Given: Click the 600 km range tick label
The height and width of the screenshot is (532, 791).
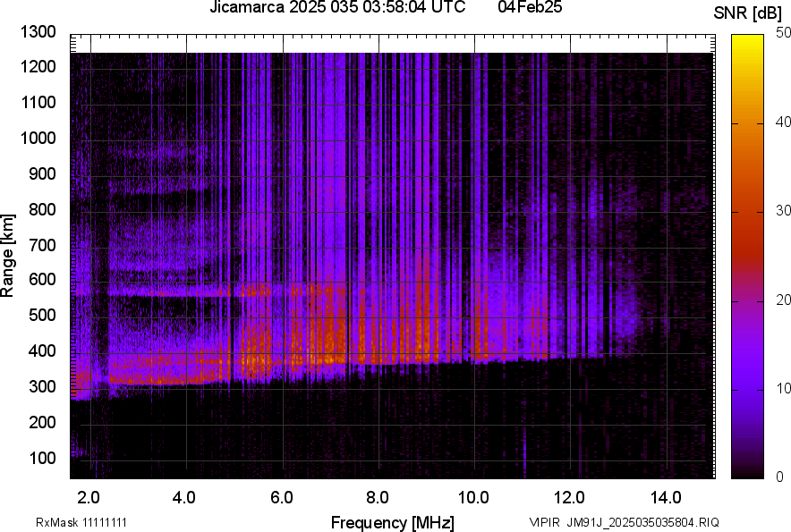Looking at the screenshot, I should click(42, 280).
